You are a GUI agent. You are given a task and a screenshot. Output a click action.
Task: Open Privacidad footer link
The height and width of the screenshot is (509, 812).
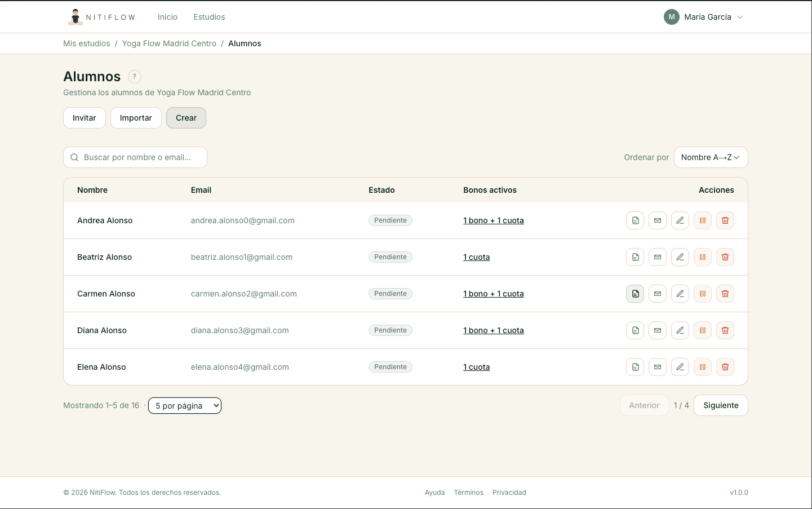tap(509, 493)
